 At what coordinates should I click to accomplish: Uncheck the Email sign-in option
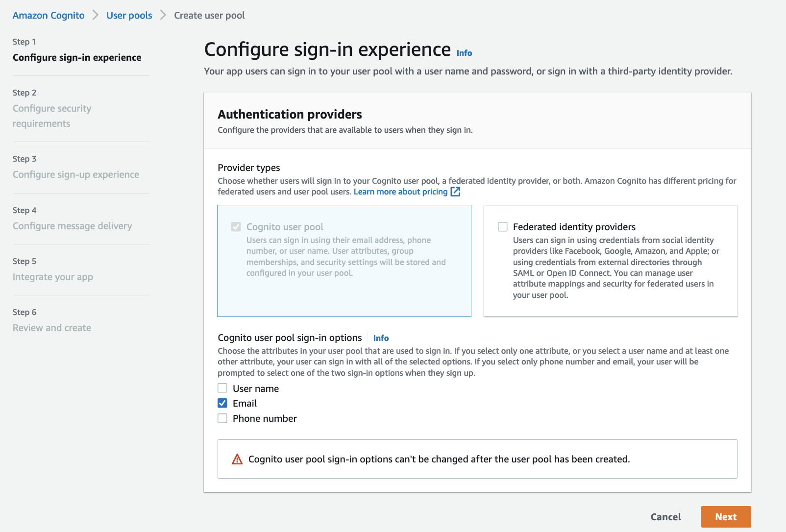(x=222, y=403)
